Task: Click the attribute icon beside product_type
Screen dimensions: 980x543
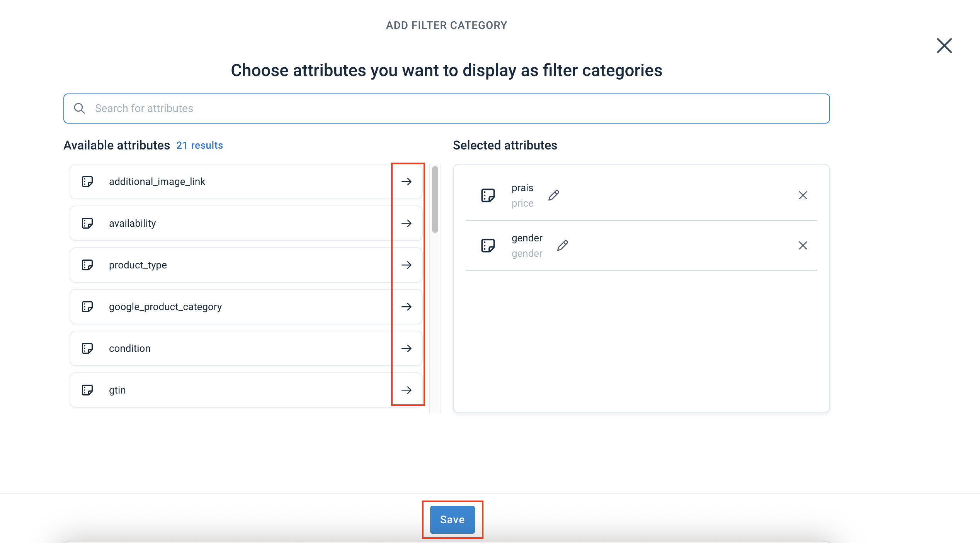Action: point(87,265)
